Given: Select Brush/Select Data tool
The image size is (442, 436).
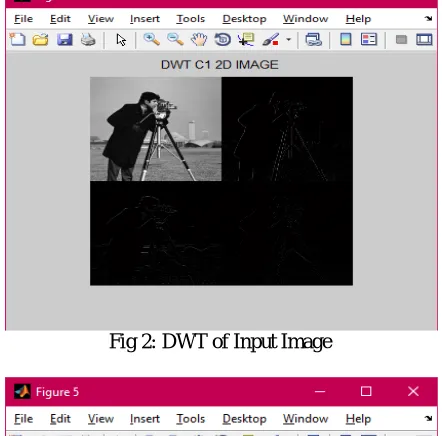Looking at the screenshot, I should (x=270, y=39).
